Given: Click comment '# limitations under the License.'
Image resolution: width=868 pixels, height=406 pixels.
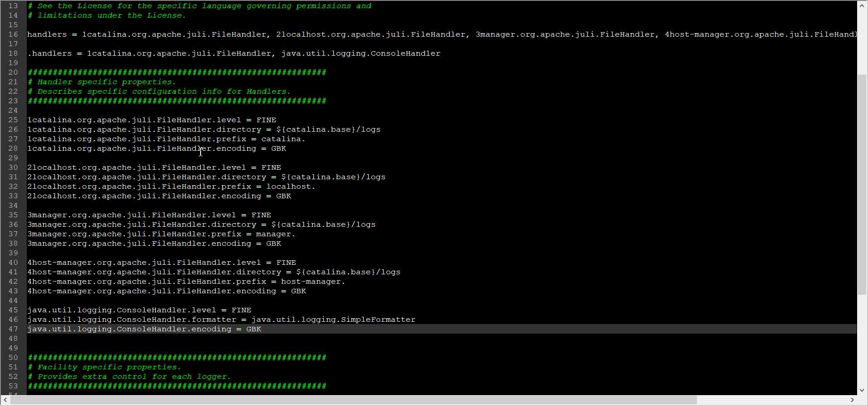Looking at the screenshot, I should coord(107,15).
